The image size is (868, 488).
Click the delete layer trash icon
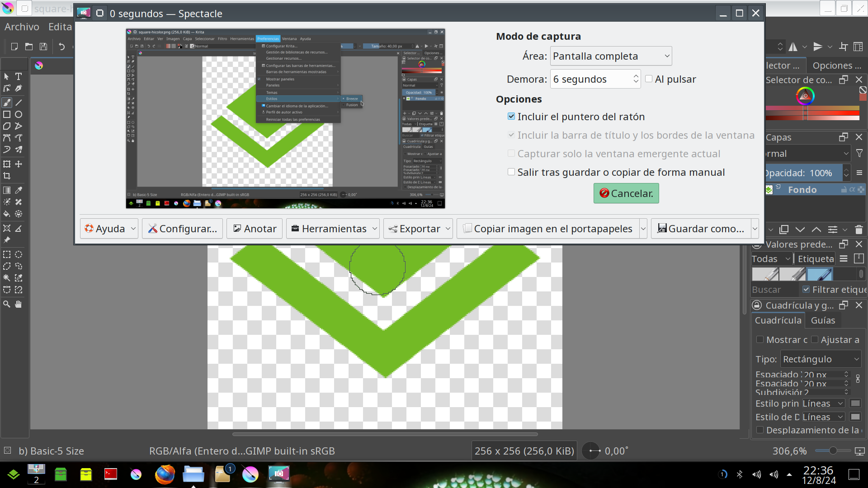coord(859,230)
